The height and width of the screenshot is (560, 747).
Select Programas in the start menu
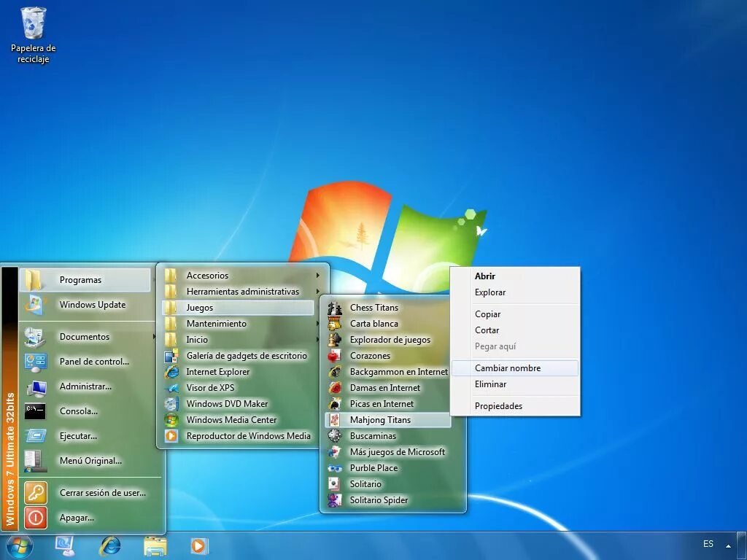coord(85,280)
